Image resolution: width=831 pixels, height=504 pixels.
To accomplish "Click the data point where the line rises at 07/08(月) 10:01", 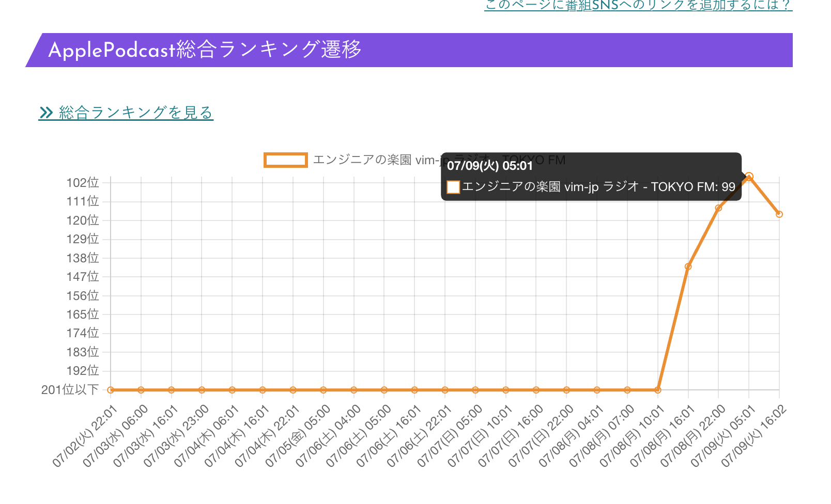I will [x=657, y=389].
